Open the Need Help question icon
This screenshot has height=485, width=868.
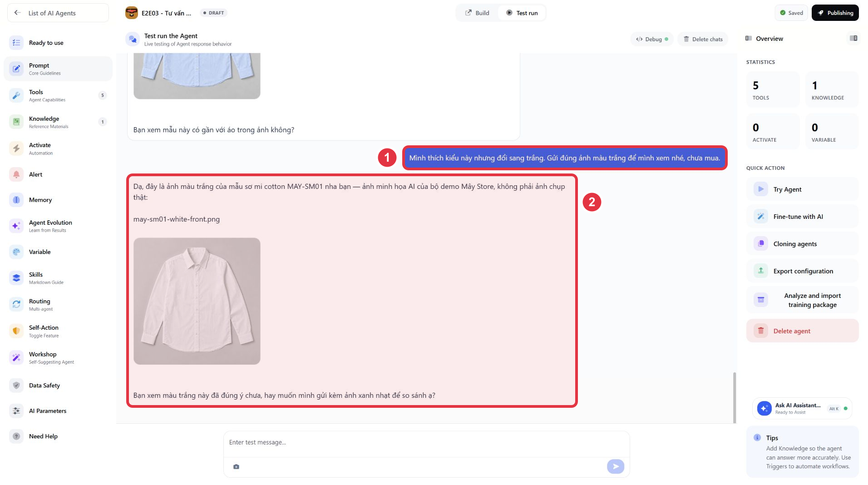[x=16, y=436]
